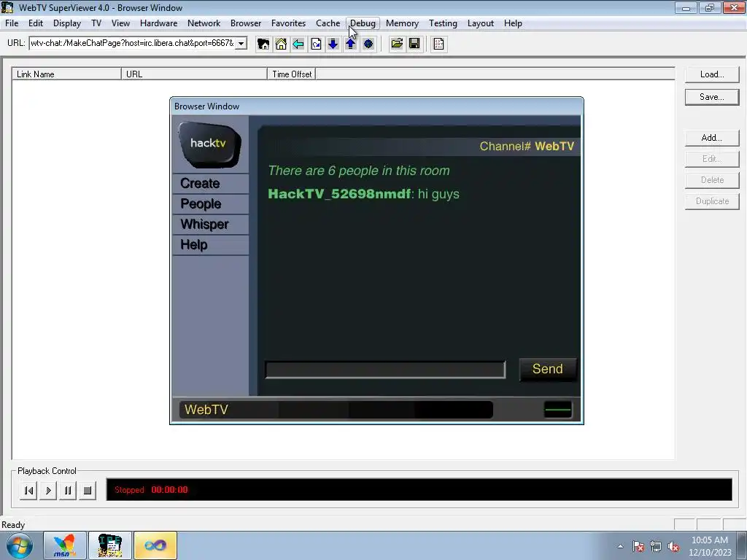747x560 pixels.
Task: Select Whisper in hacktv sidebar
Action: click(x=210, y=225)
